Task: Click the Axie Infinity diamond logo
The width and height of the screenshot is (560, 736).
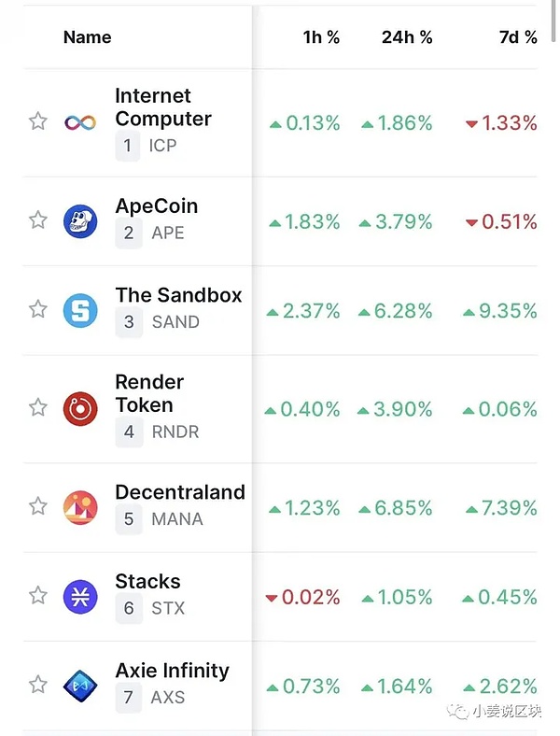Action: [80, 686]
